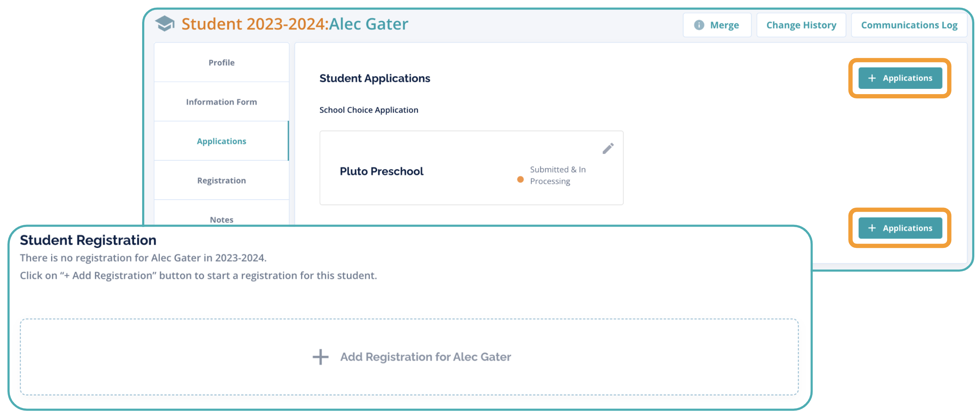
Task: Open the Notes sidebar tab
Action: point(221,220)
